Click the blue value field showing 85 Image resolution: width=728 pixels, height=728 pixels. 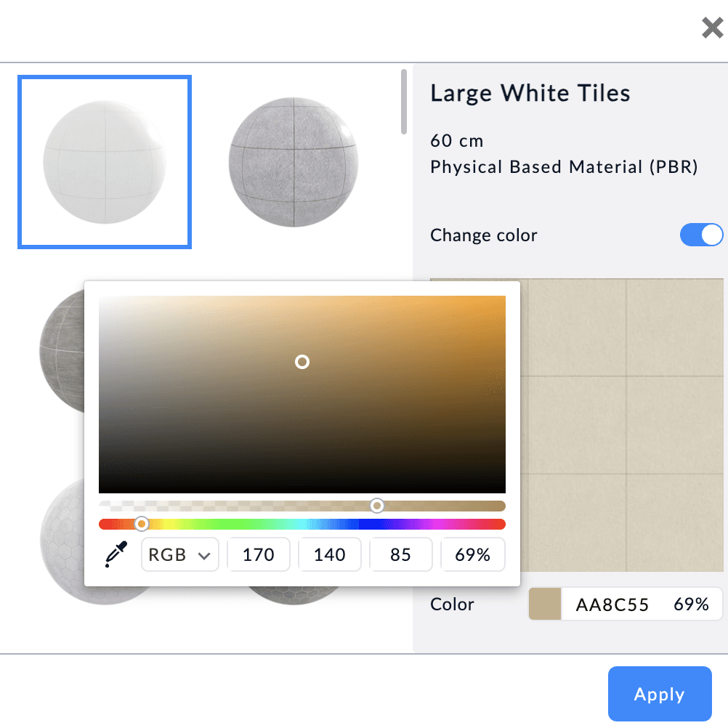click(x=400, y=555)
